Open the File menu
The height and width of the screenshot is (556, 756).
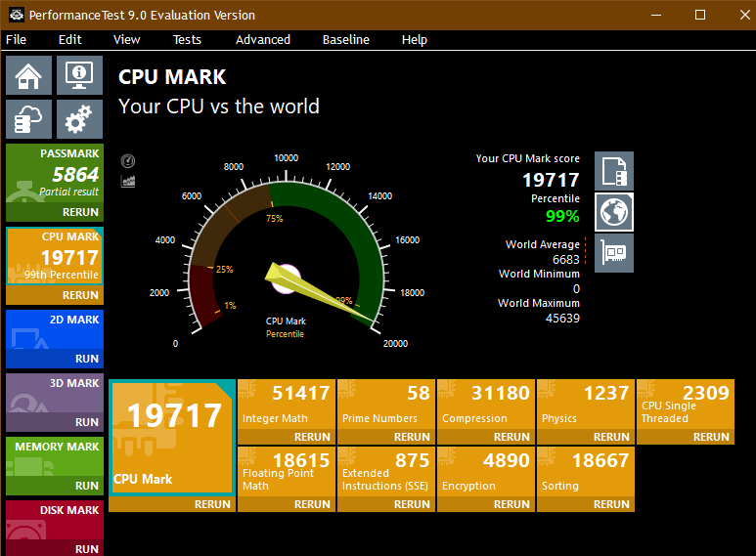(16, 39)
